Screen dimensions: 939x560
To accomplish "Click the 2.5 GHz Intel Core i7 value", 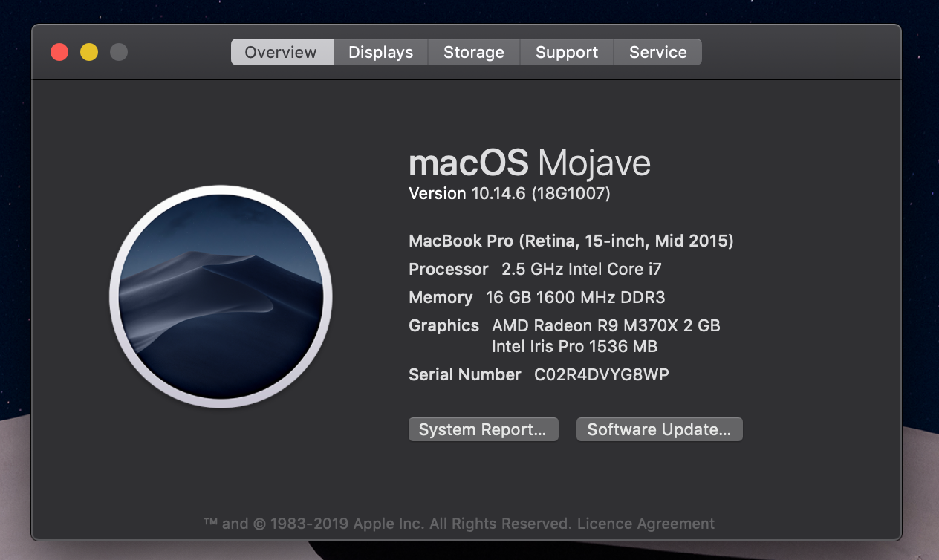I will 582,269.
